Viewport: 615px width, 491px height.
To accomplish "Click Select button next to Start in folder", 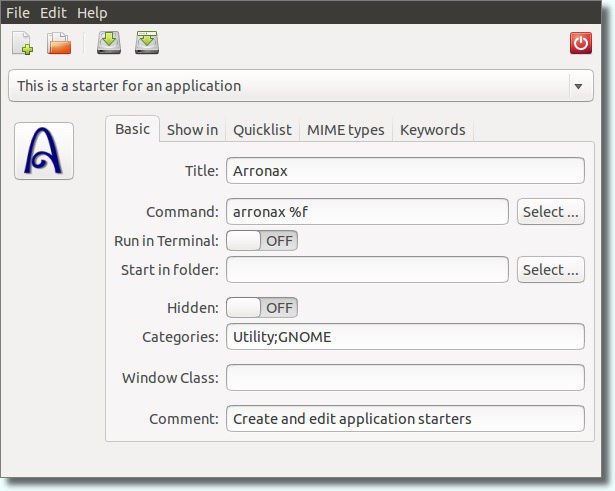I will click(x=551, y=270).
